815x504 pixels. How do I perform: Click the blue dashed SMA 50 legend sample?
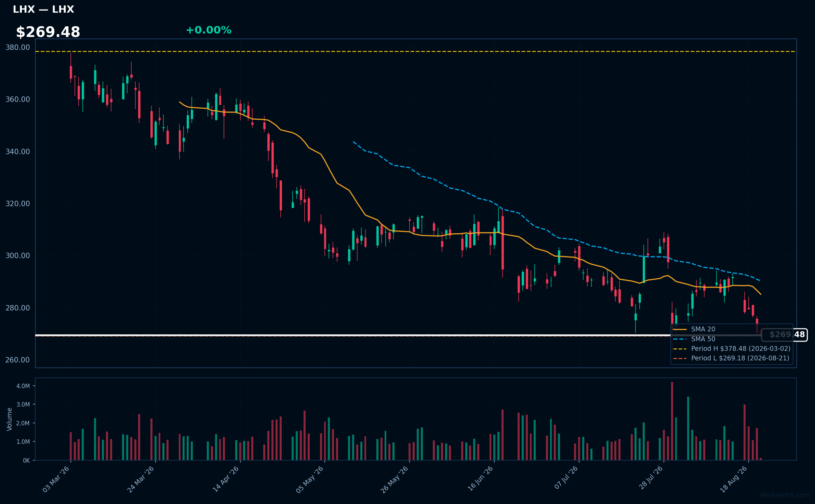tap(680, 339)
